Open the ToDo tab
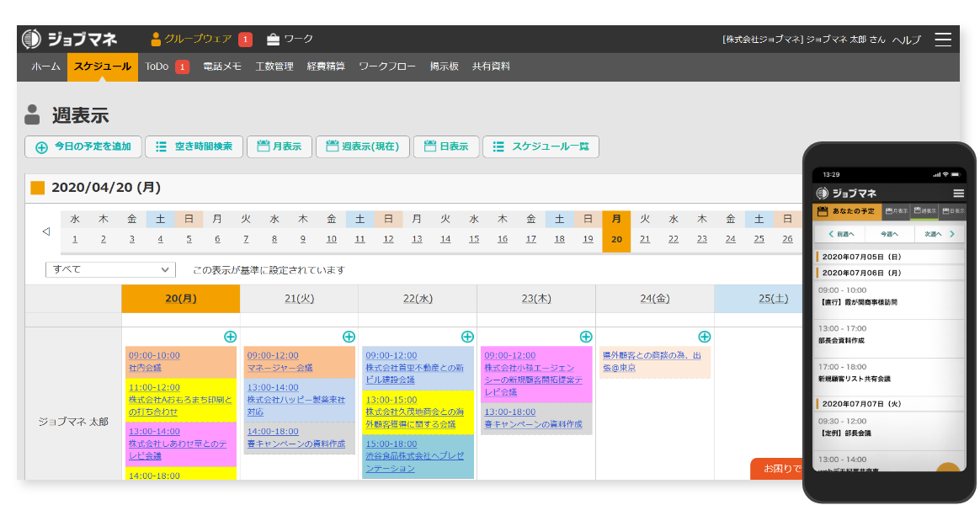This screenshot has width=980, height=505. (x=157, y=66)
